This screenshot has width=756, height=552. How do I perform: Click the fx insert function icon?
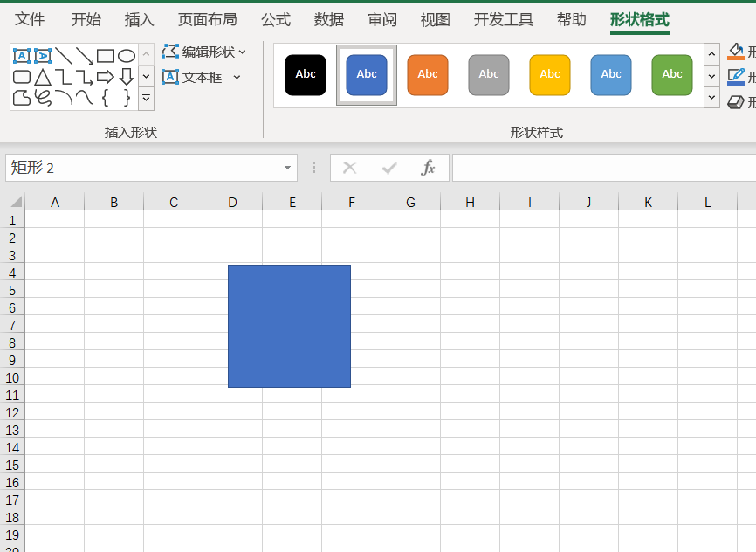tap(428, 168)
